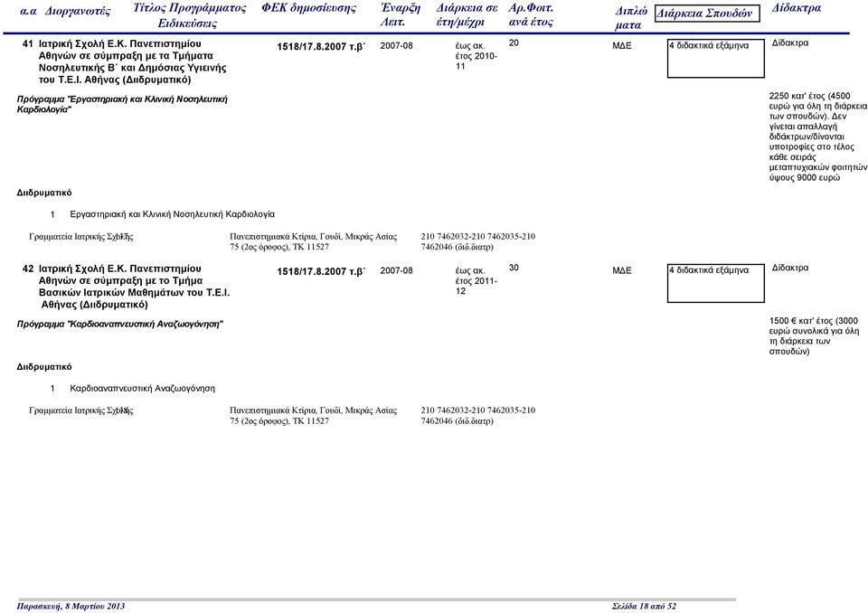The height and width of the screenshot is (613, 868).
Task: Click "1518/17.8.2007 τ.β΄" in entry 41
Action: point(321,47)
